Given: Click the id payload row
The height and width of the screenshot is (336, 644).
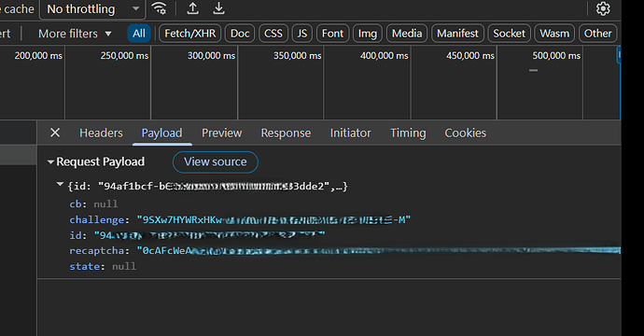Looking at the screenshot, I should 197,235.
